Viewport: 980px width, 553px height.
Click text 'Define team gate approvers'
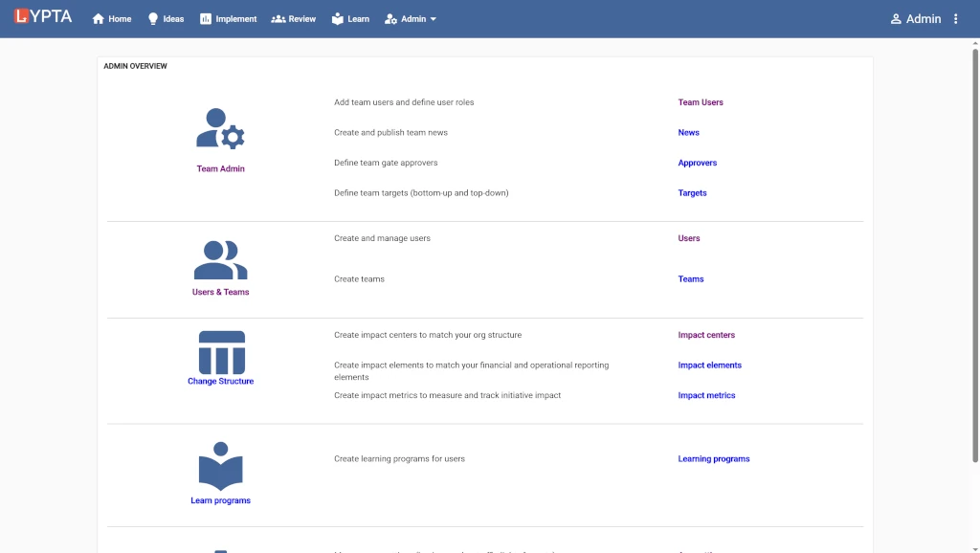[386, 163]
